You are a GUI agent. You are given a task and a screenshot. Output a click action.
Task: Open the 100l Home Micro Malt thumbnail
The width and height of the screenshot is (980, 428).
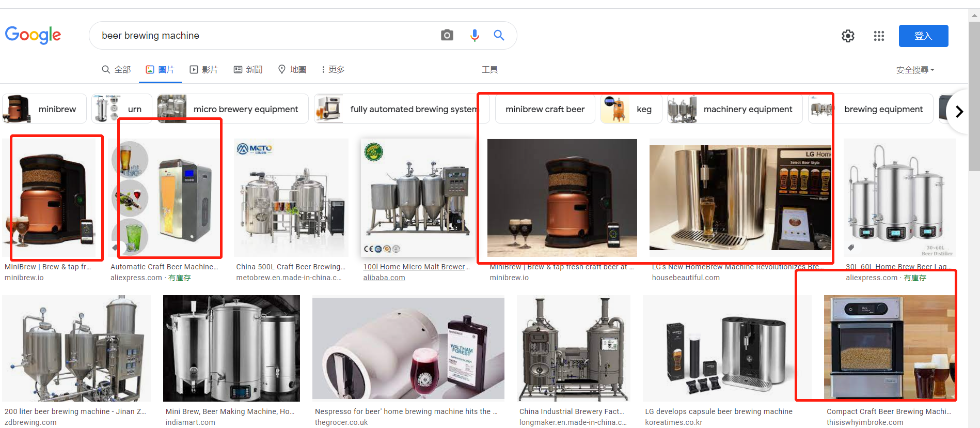(418, 197)
